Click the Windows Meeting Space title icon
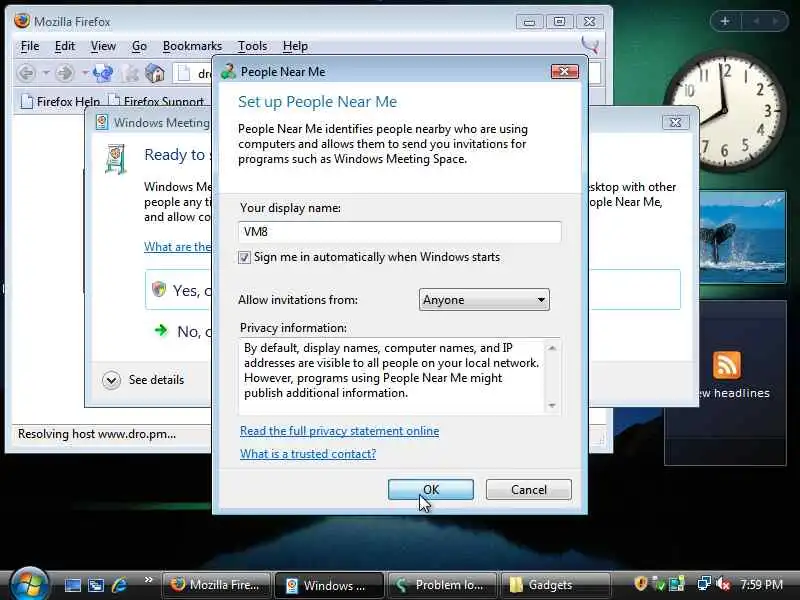 point(102,122)
